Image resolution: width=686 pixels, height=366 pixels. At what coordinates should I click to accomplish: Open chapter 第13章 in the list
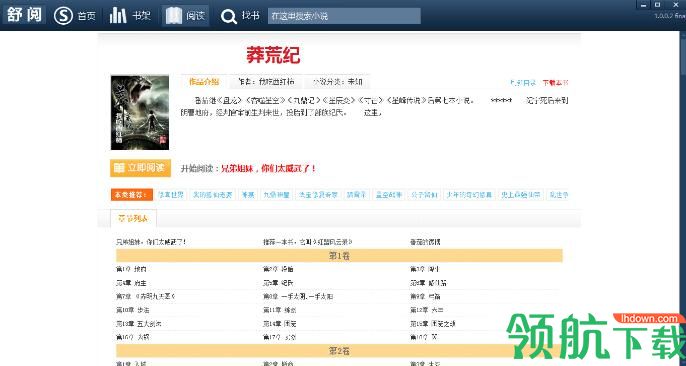point(138,324)
